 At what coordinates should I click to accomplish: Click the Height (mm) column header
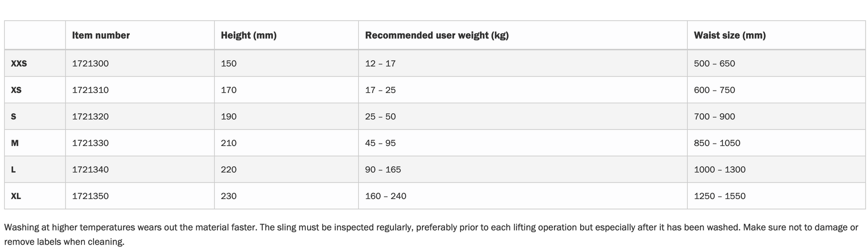(248, 35)
